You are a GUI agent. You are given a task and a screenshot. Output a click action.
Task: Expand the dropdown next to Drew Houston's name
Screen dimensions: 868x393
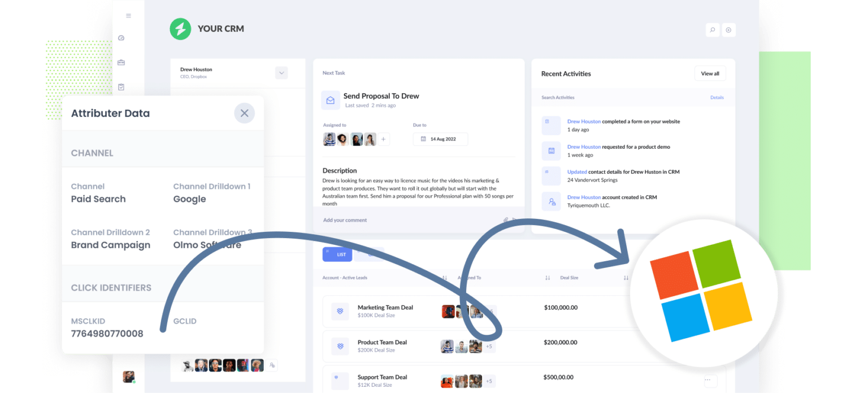coord(281,72)
